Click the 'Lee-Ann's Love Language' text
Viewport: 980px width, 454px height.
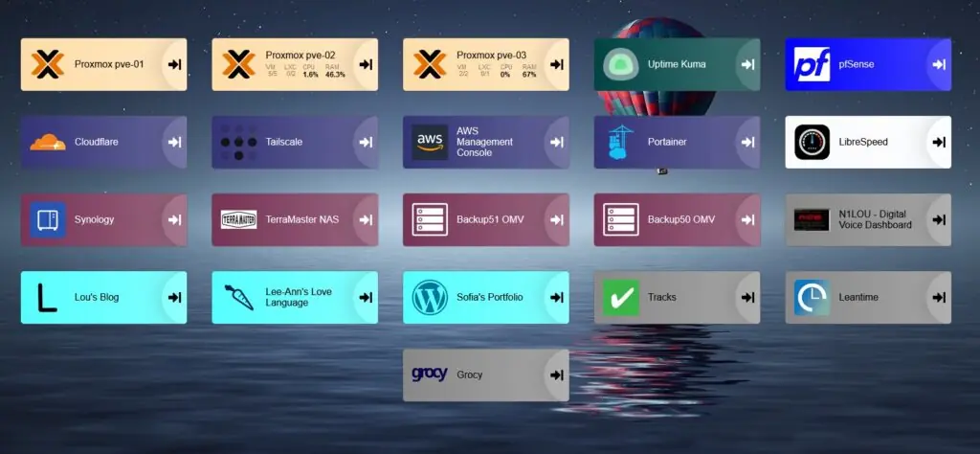[299, 297]
